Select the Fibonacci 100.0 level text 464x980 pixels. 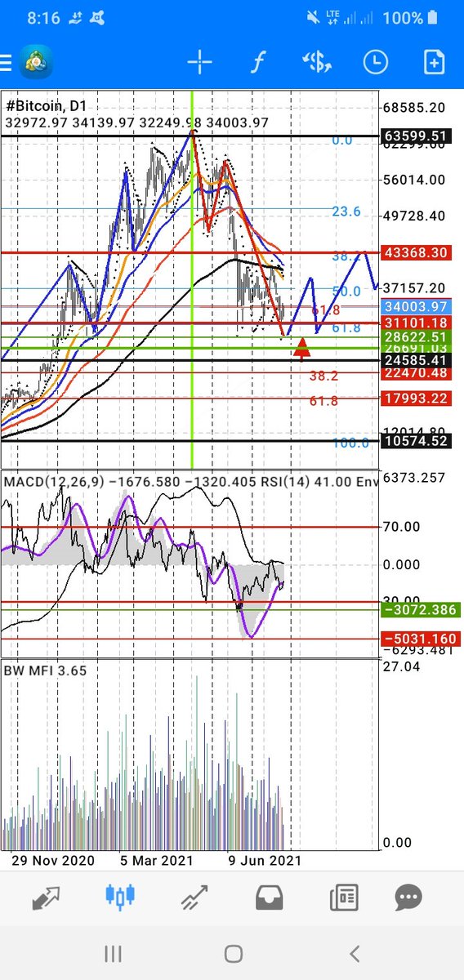pyautogui.click(x=350, y=443)
